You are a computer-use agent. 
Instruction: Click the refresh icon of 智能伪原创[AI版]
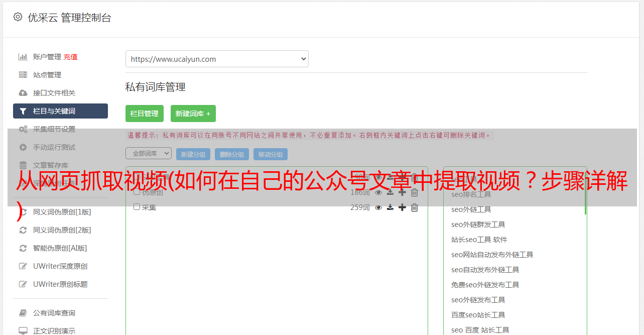click(23, 248)
